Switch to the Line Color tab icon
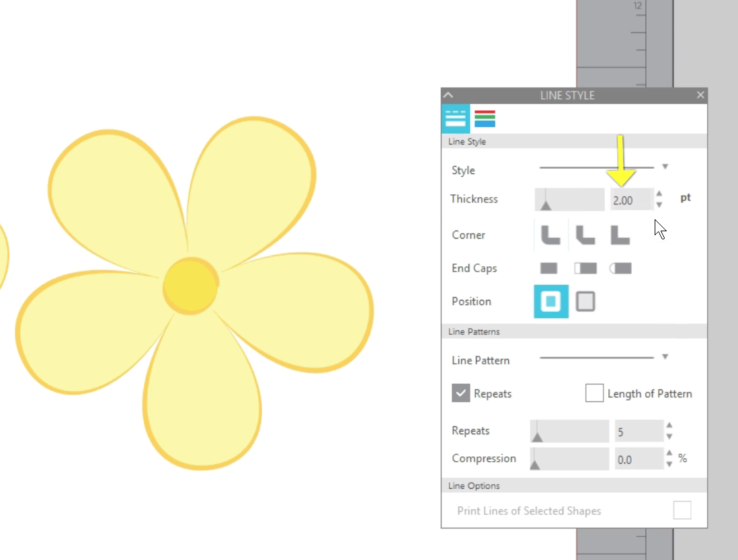Image resolution: width=738 pixels, height=560 pixels. (x=485, y=118)
